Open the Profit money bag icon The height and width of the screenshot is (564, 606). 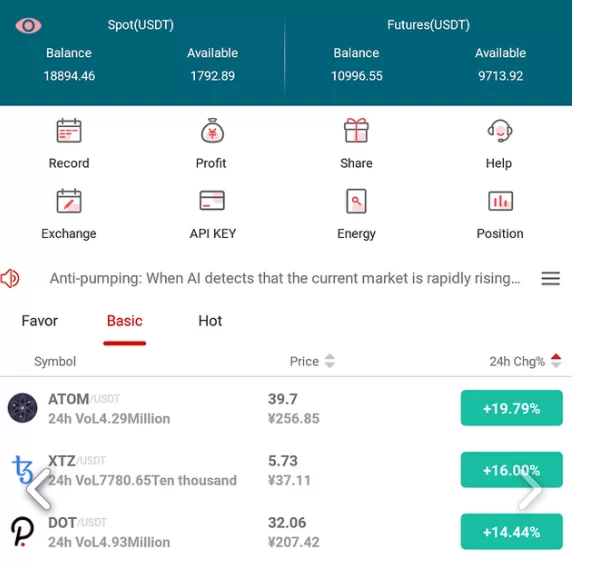pos(212,130)
